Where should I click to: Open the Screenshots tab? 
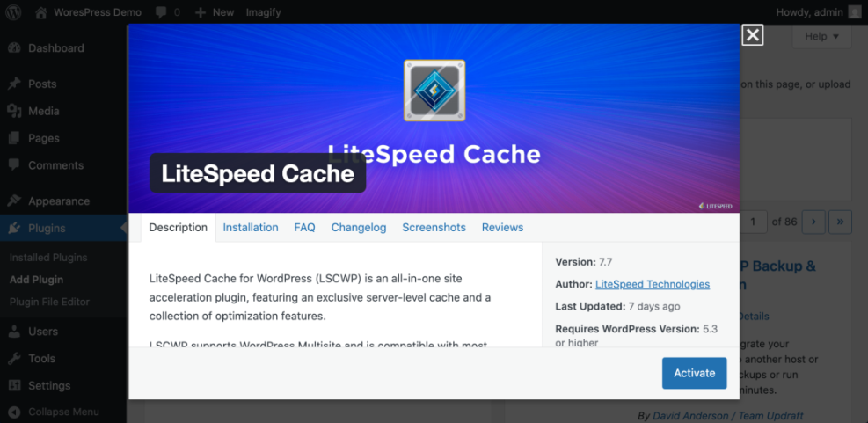pos(434,228)
